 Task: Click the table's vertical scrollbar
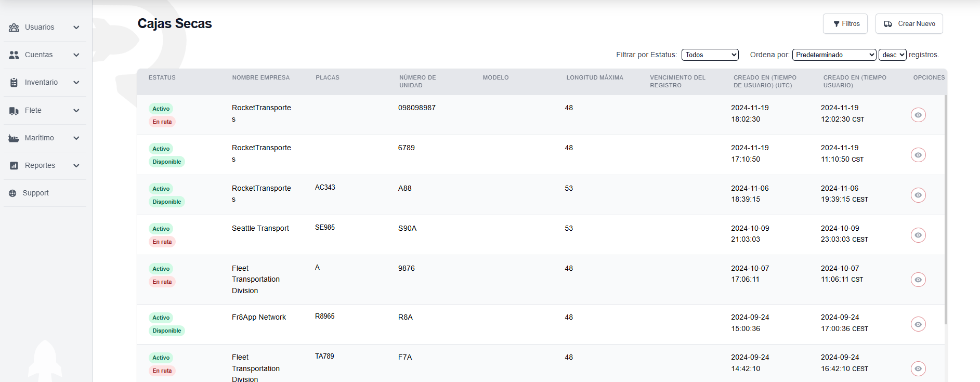pos(946,208)
